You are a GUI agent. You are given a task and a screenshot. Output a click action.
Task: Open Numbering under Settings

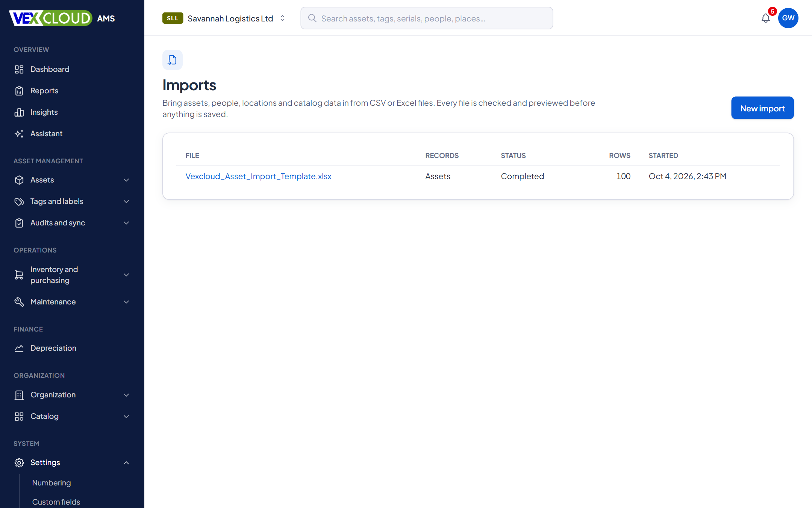(x=52, y=483)
